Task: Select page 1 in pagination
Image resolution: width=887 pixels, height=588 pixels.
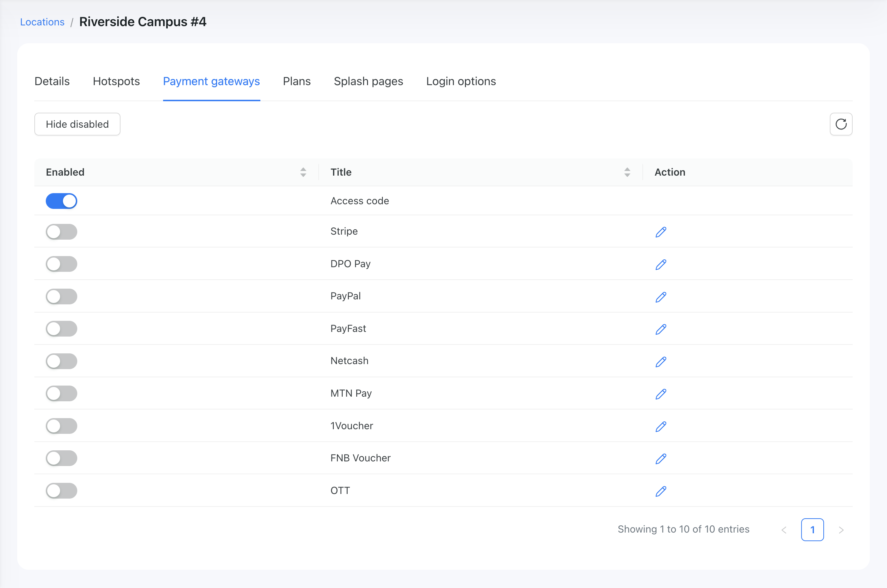Action: click(812, 530)
